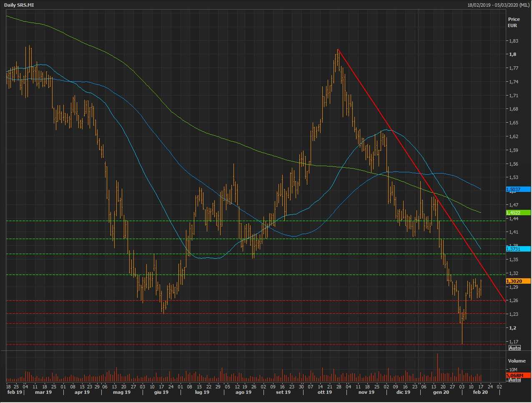Click the 'mag 19' month on time axis
This screenshot has width=532, height=403.
click(122, 392)
